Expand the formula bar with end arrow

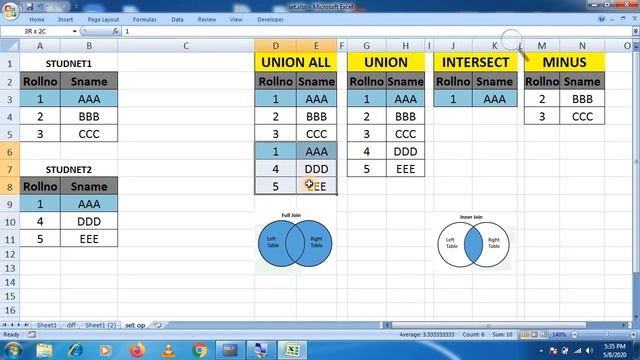point(636,31)
